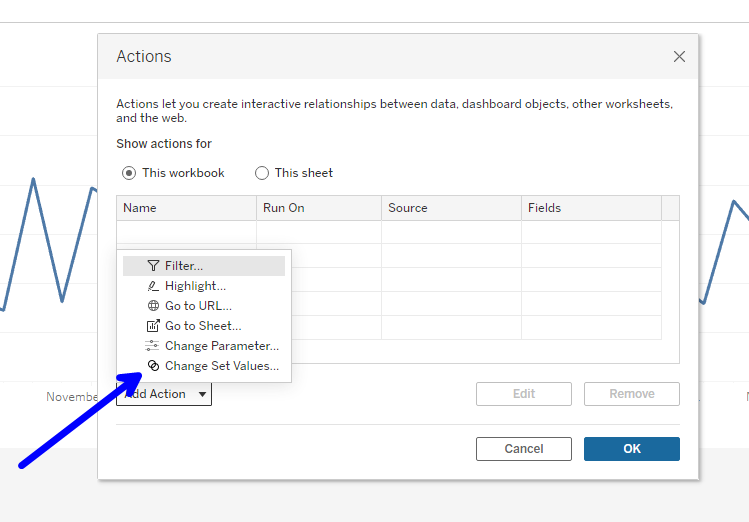Click the Go to URL globe icon
The width and height of the screenshot is (749, 522).
pos(153,306)
